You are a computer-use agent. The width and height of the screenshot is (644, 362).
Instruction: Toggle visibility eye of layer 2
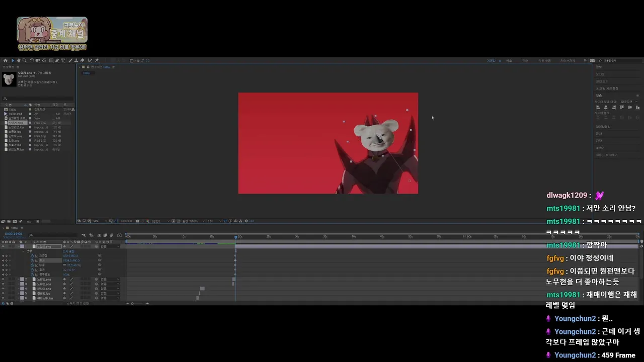click(3, 279)
